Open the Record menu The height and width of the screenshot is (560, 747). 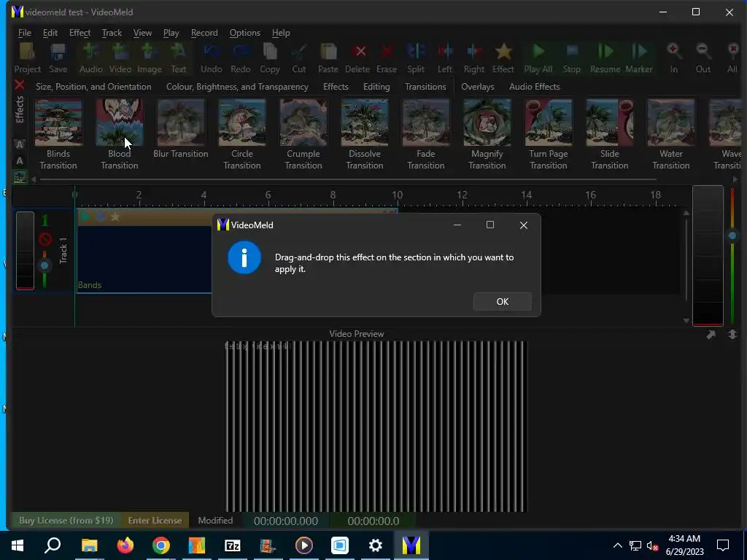pos(204,33)
